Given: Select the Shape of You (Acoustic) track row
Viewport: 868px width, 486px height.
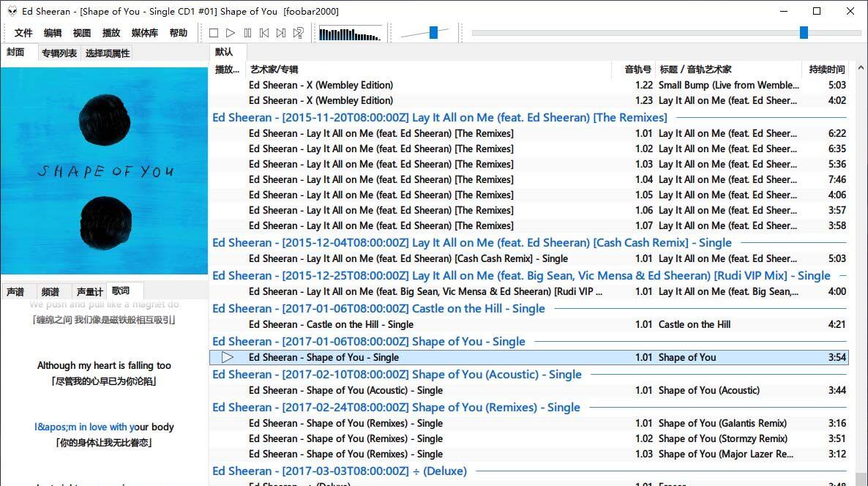Looking at the screenshot, I should [x=528, y=391].
